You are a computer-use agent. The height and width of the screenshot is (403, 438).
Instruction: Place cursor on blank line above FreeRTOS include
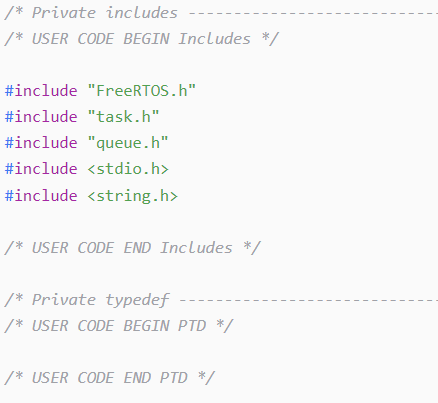click(219, 65)
